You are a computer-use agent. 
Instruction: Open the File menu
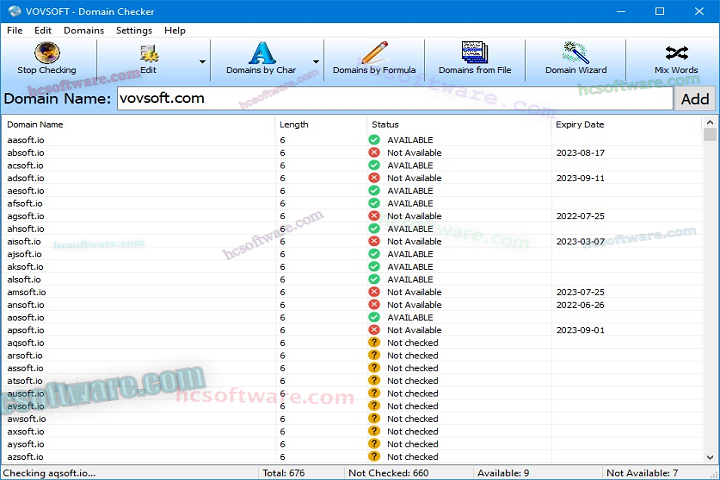(x=15, y=30)
